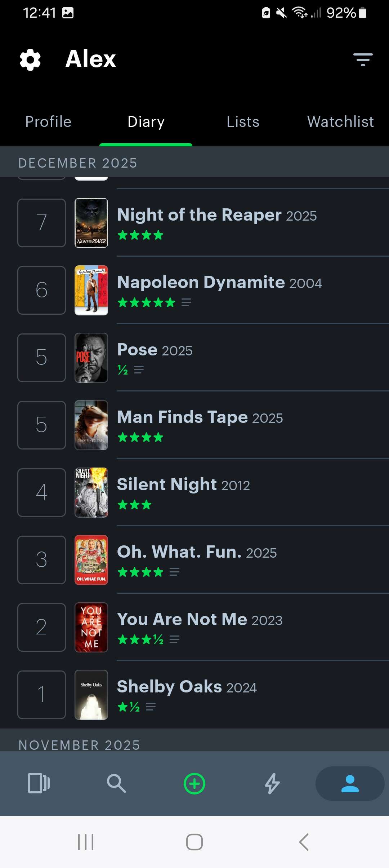Open review icon next to Pose rating
The height and width of the screenshot is (868, 389).
tap(139, 370)
